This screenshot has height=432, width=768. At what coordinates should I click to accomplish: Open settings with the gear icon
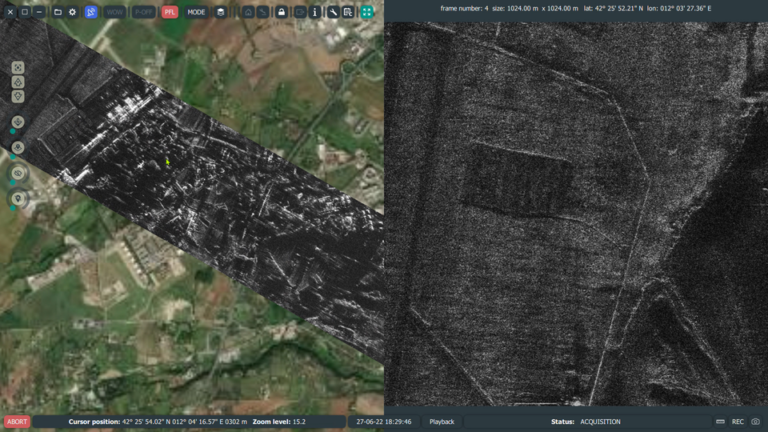[72, 12]
